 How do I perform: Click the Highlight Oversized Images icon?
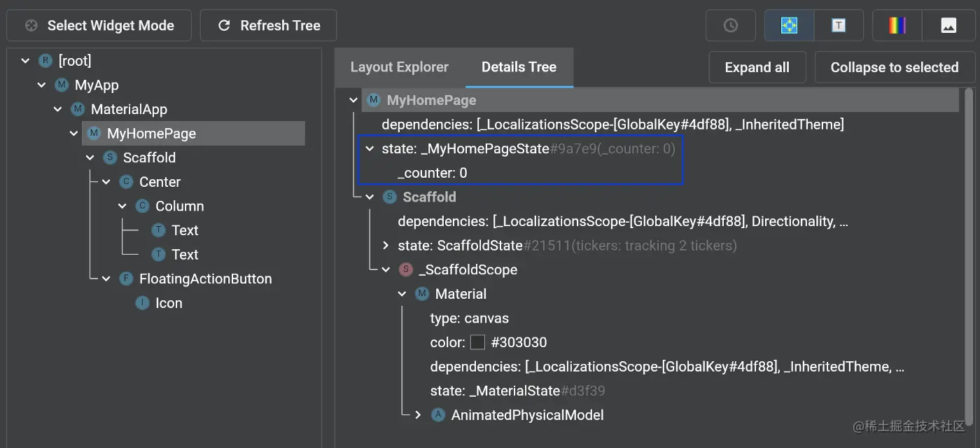tap(948, 26)
